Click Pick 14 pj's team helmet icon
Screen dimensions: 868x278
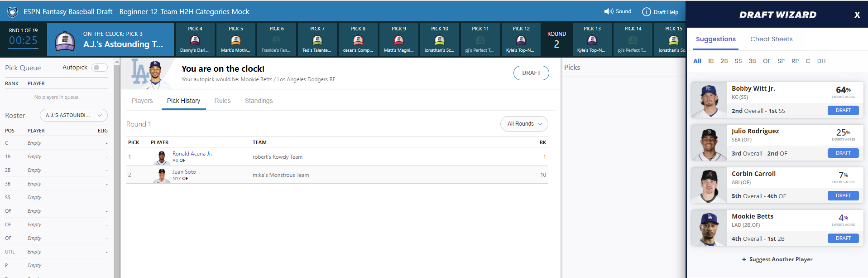tap(633, 40)
